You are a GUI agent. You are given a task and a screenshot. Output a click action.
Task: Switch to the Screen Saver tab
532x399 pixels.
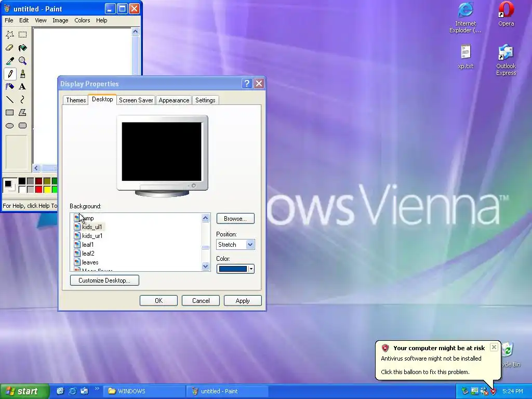point(136,100)
